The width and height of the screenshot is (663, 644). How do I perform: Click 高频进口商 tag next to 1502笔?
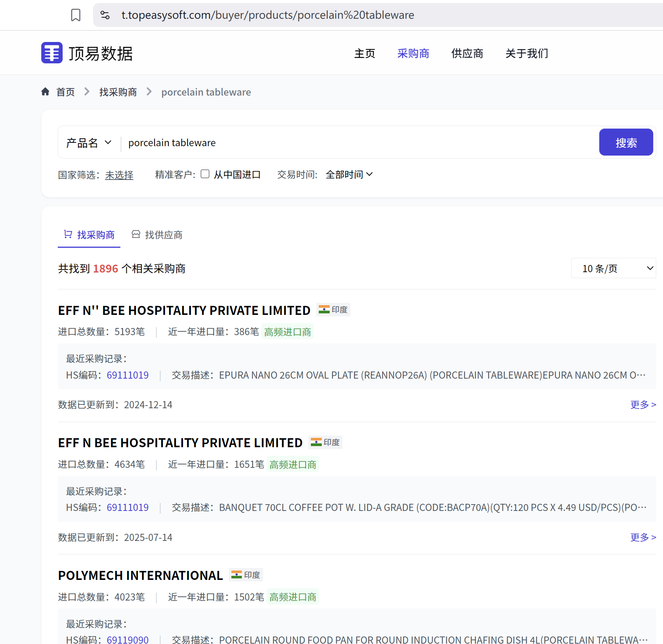[293, 597]
